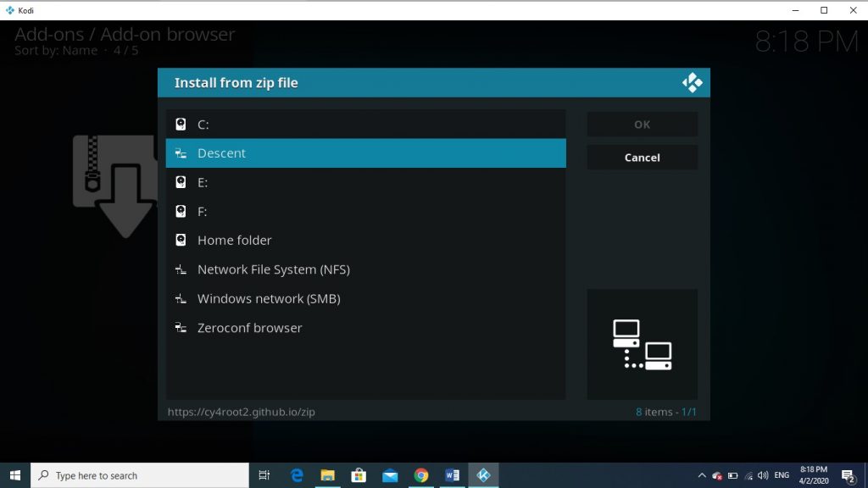The width and height of the screenshot is (868, 488).
Task: Open File Explorer from the taskbar
Action: (x=328, y=475)
